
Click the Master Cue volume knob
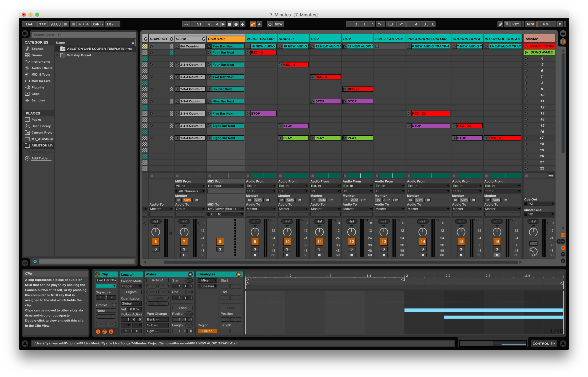coord(533,252)
